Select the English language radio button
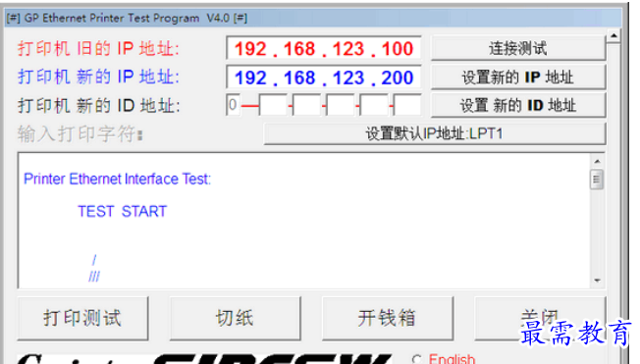This screenshot has height=364, width=640. point(417,359)
